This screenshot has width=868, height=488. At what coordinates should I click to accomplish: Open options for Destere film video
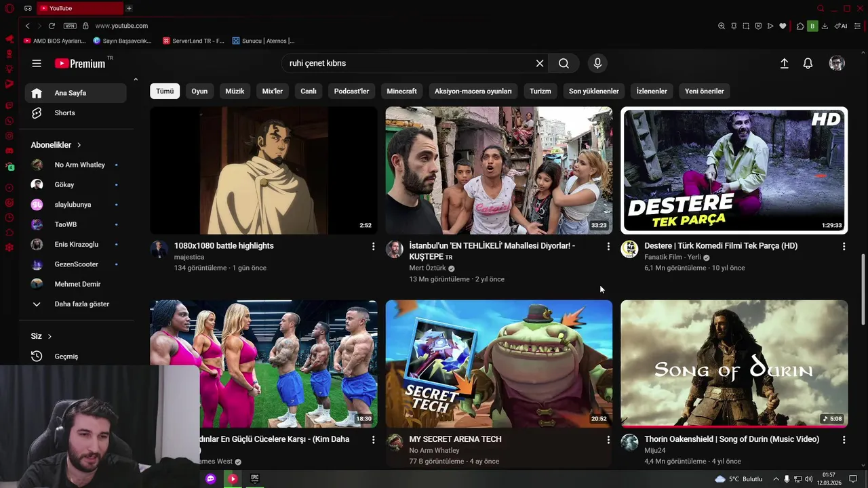pos(844,247)
